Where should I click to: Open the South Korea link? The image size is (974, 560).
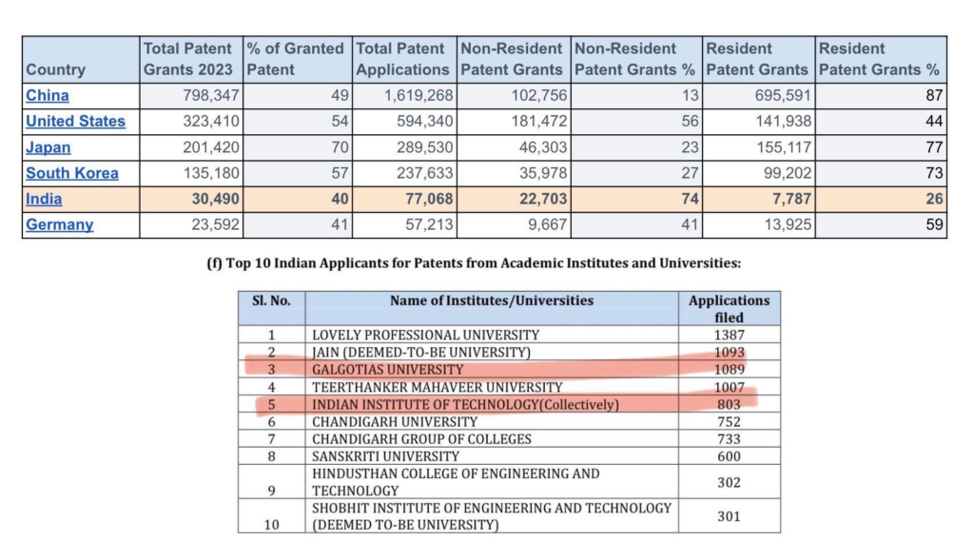click(72, 173)
